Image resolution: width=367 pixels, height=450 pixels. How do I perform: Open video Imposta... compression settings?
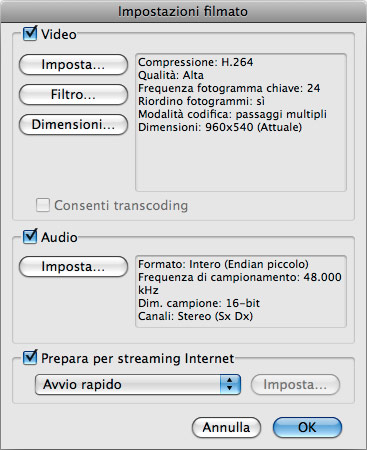point(73,64)
